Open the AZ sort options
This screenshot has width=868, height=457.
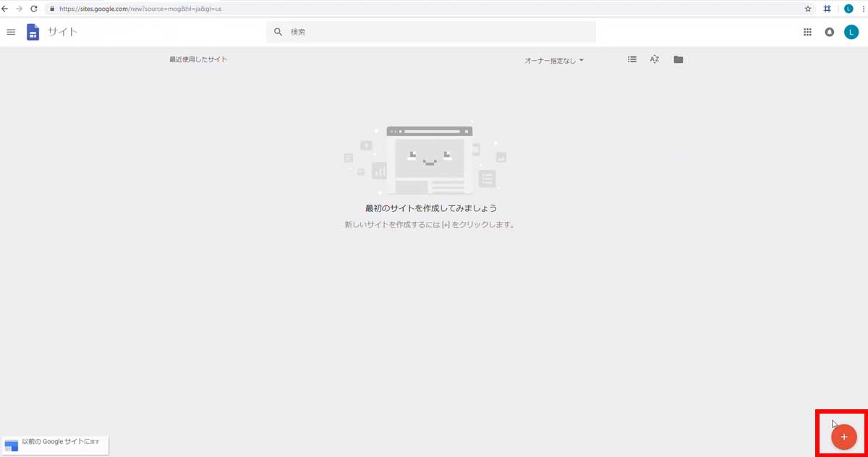(655, 59)
